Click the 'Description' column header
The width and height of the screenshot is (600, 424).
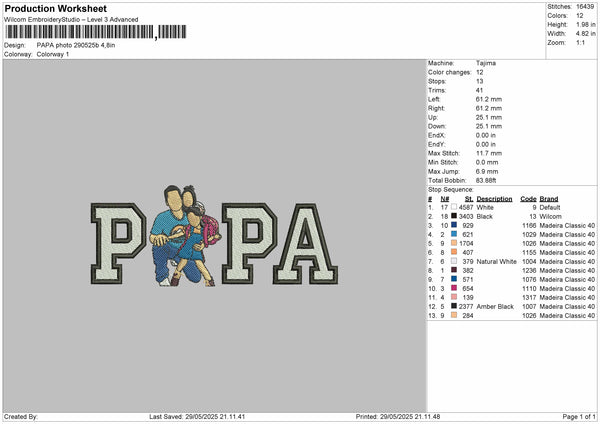494,199
